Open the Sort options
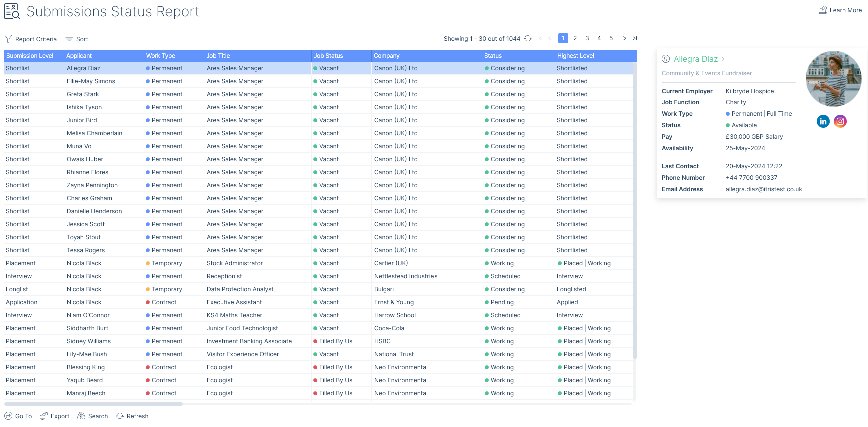 point(77,39)
